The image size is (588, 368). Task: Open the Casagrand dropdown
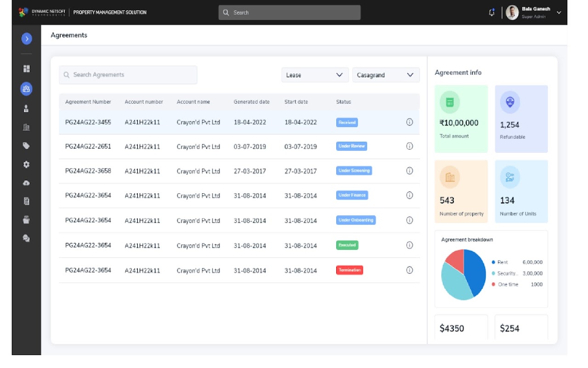point(386,75)
